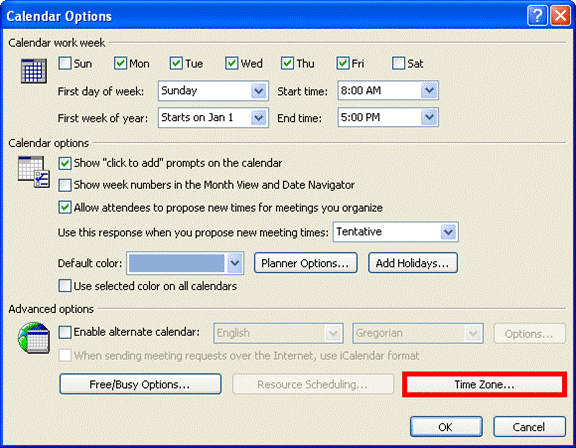
Task: Click the Time Zone button
Action: coord(484,384)
